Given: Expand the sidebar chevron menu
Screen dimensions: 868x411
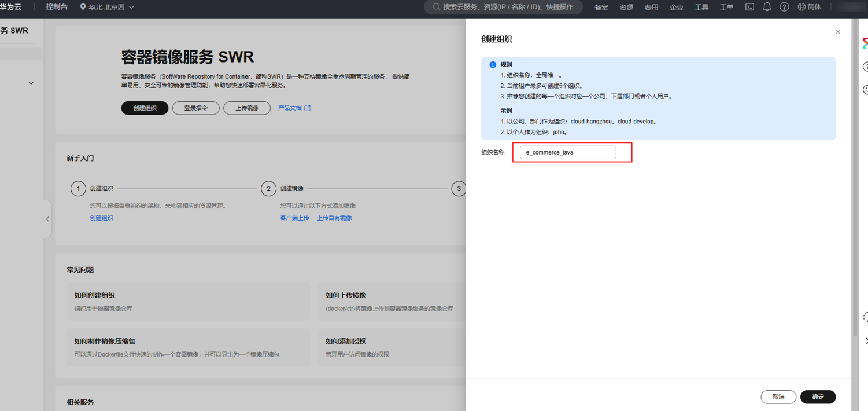Looking at the screenshot, I should click(x=31, y=83).
